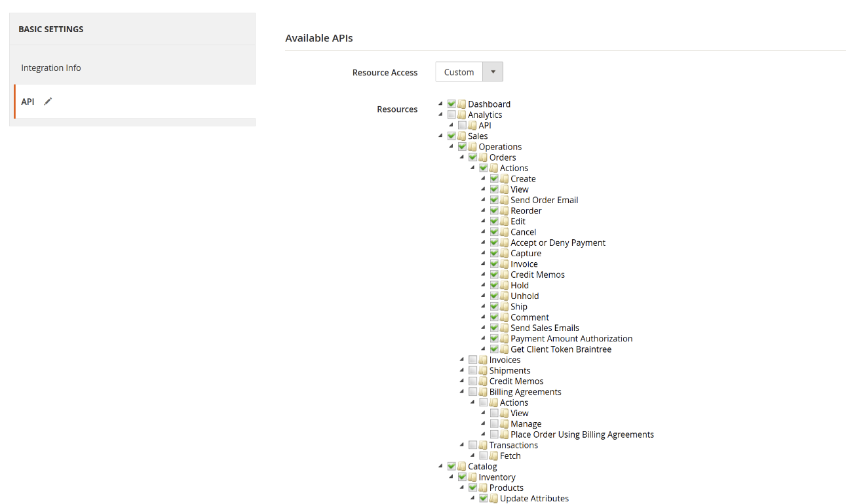
Task: Select the API settings tab
Action: (x=28, y=102)
